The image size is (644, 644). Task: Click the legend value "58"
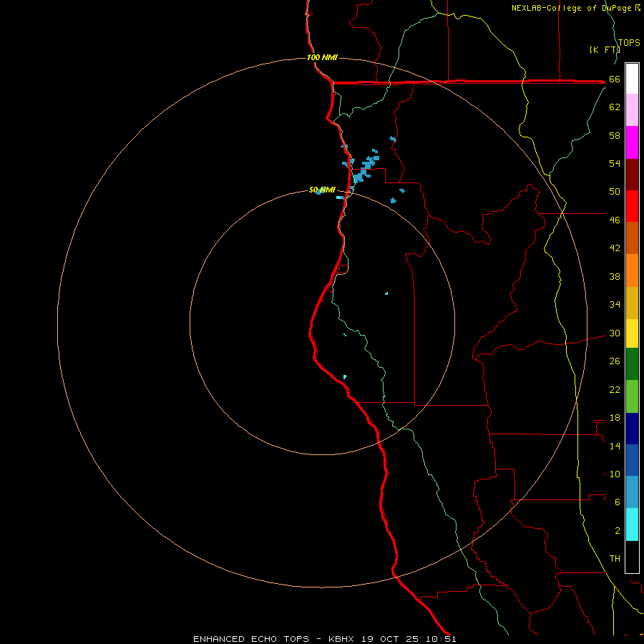(x=615, y=135)
